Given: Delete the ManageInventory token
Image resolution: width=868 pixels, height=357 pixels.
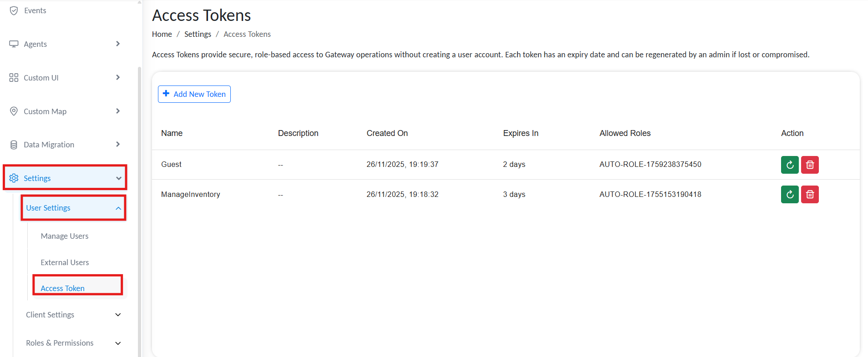Looking at the screenshot, I should 810,195.
